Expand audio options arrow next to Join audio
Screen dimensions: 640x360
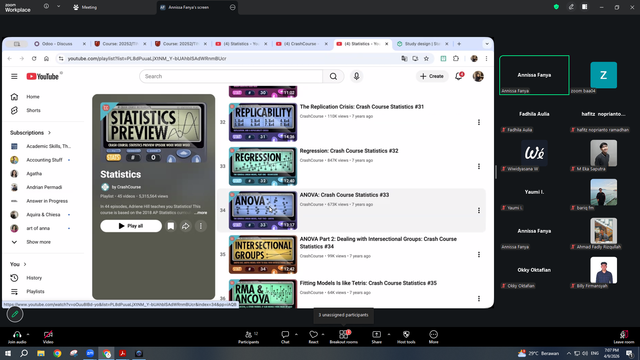[x=28, y=334]
